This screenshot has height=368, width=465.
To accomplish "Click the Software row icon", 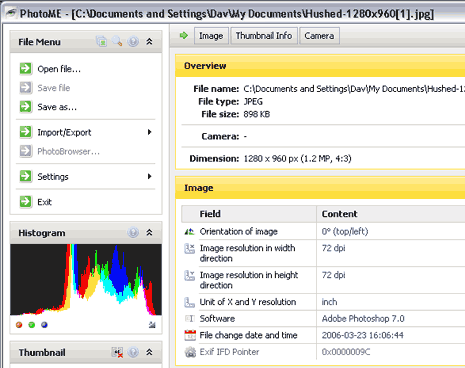I will coord(190,319).
